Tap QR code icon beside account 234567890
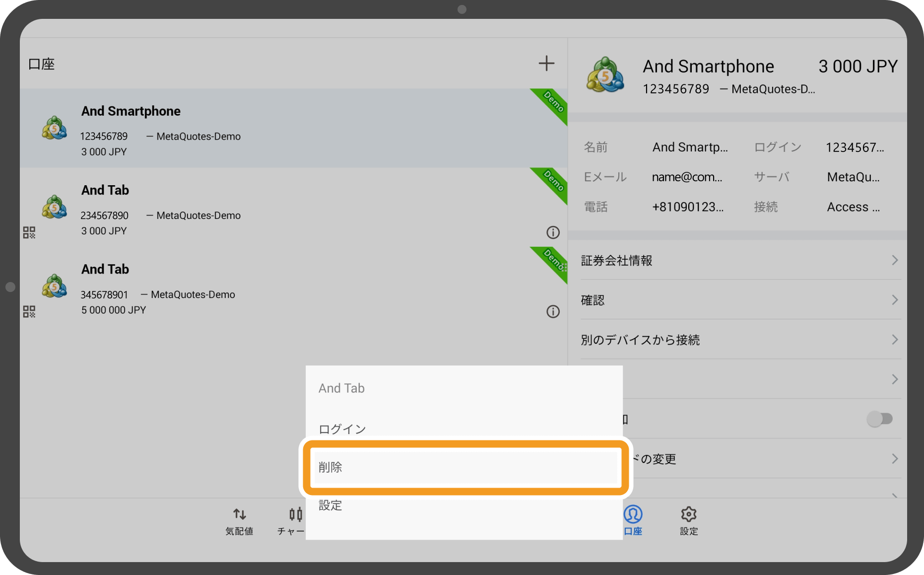Image resolution: width=924 pixels, height=575 pixels. (29, 232)
